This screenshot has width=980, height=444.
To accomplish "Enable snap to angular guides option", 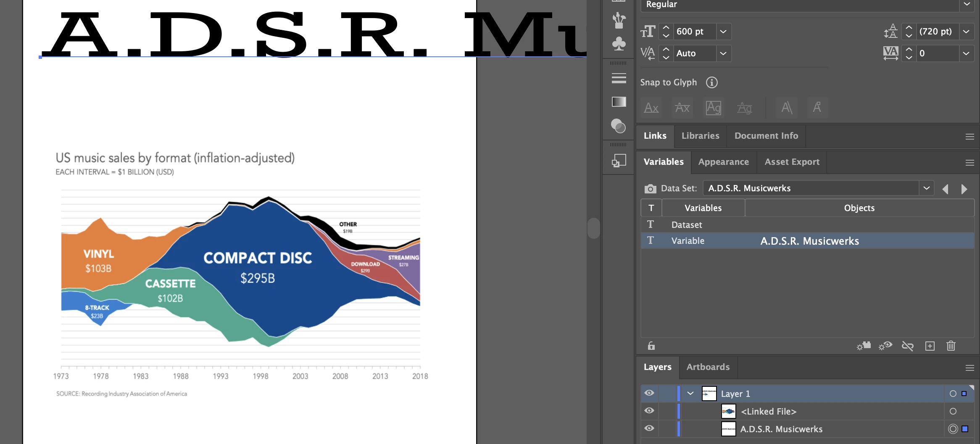I will (x=787, y=108).
